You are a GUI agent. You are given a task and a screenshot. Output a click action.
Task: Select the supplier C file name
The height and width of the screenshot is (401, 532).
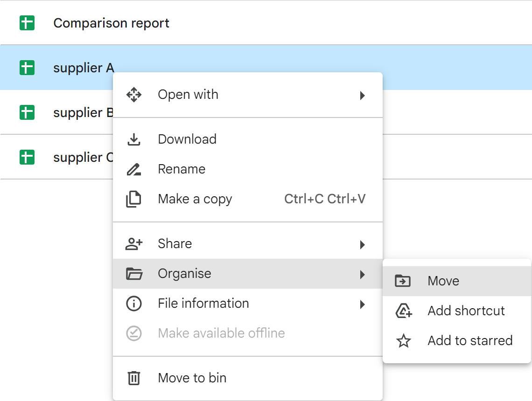coord(83,157)
